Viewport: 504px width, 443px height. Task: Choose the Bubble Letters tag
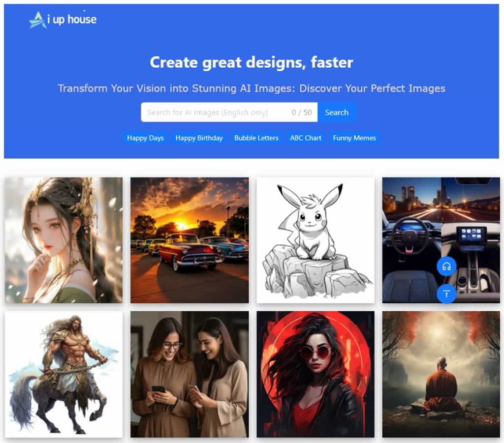tap(256, 138)
